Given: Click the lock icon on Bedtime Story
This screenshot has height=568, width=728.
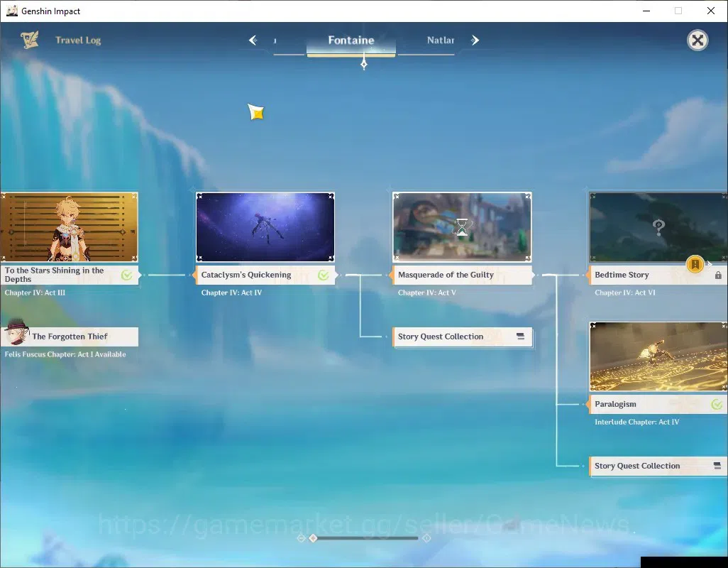Looking at the screenshot, I should click(718, 275).
